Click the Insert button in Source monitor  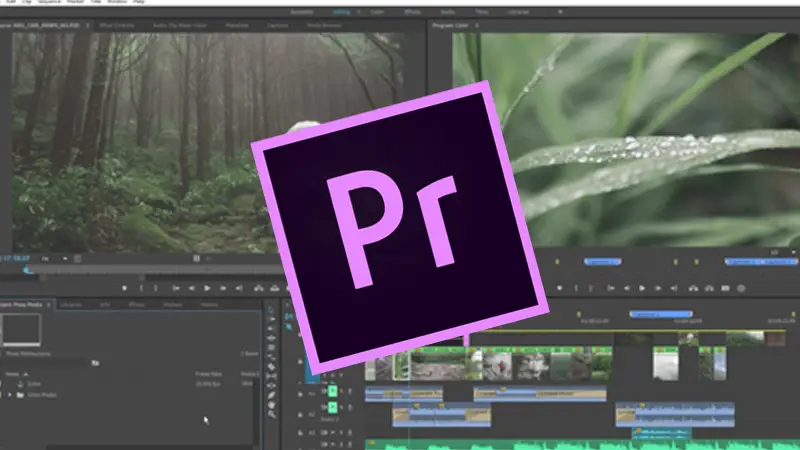[x=259, y=288]
